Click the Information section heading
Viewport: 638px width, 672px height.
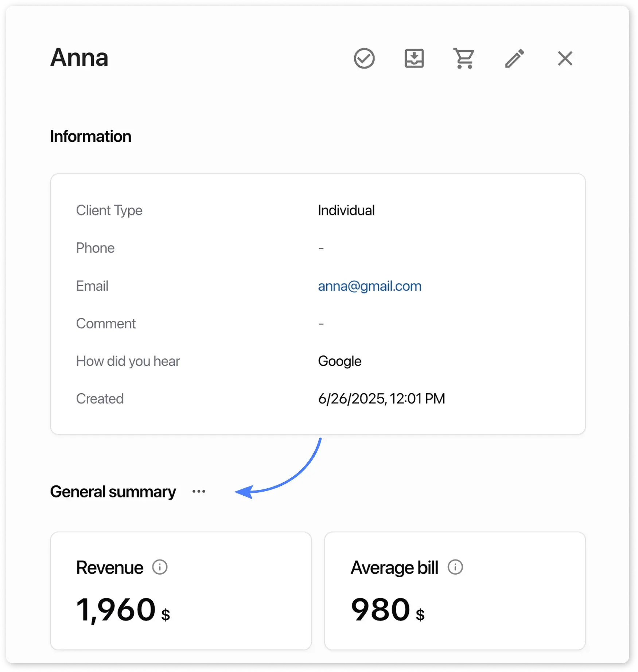coord(90,136)
